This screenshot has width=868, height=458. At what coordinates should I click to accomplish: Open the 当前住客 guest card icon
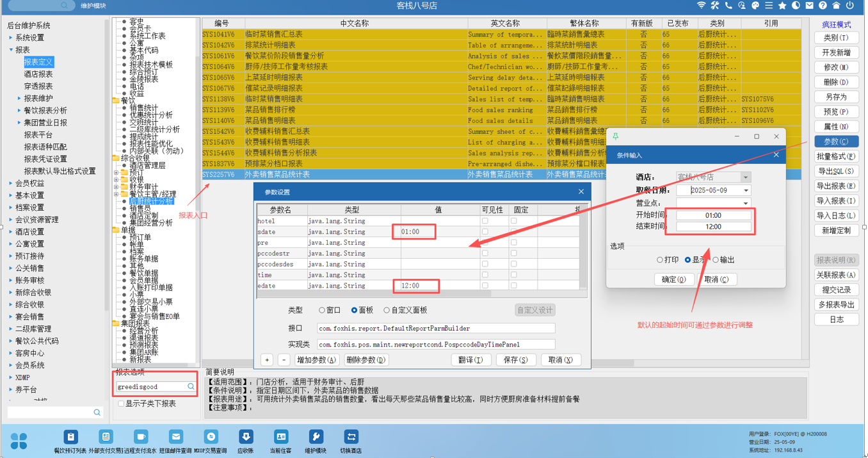pos(280,437)
